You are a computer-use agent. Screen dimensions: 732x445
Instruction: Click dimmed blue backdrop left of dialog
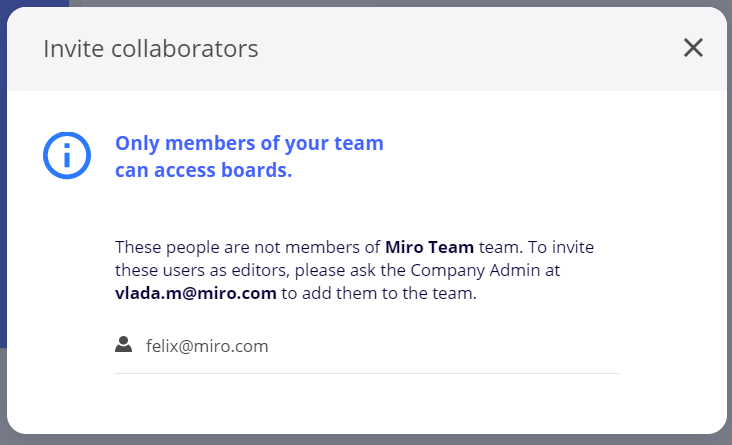[x=3, y=200]
